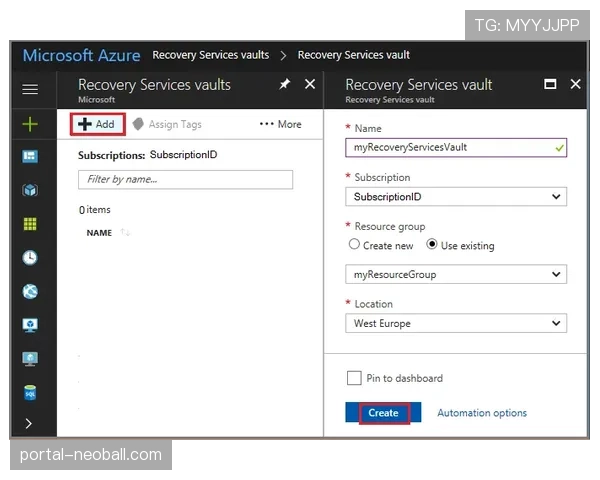Viewport: 600px width, 480px height.
Task: Expand the sidebar with the bottom chevron
Action: tap(30, 423)
